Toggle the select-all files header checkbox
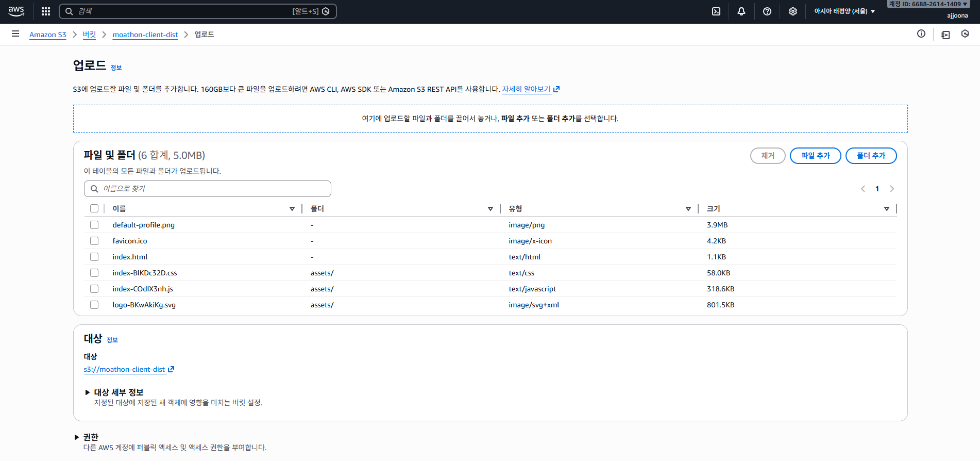 (94, 208)
